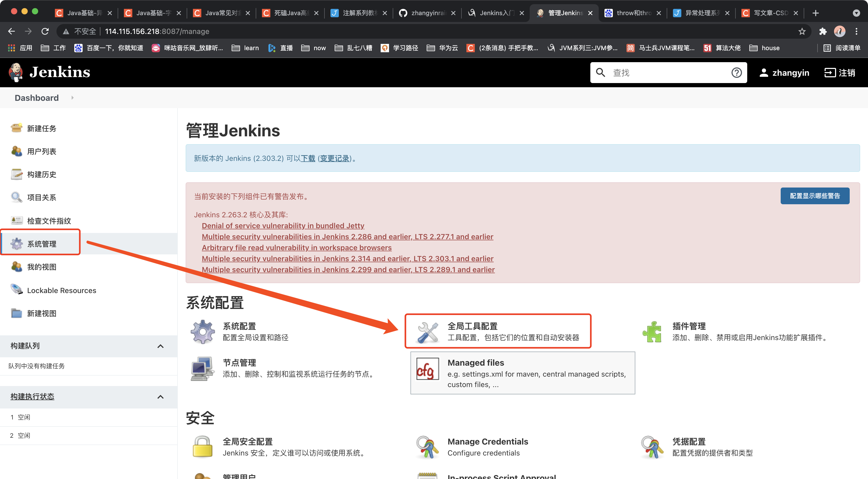Collapse the 构建执行状态 section
Image resolution: width=868 pixels, height=479 pixels.
(x=160, y=397)
